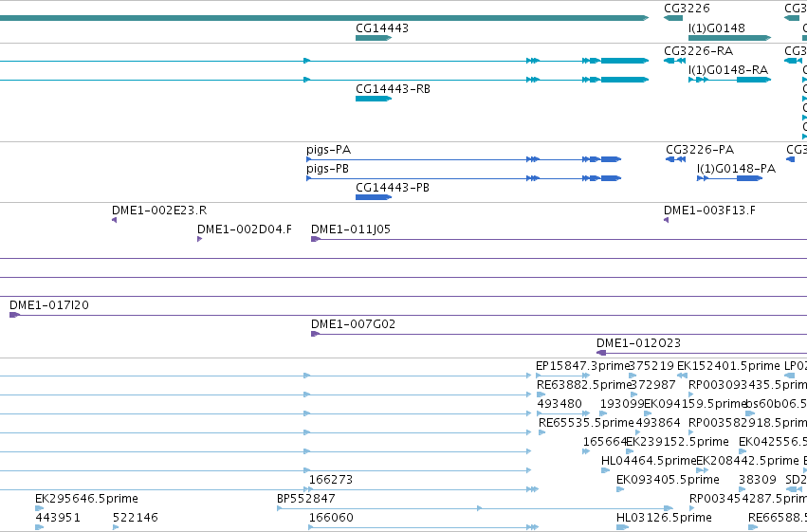Select the 522146 EST feature
807x532 pixels.
[x=116, y=527]
